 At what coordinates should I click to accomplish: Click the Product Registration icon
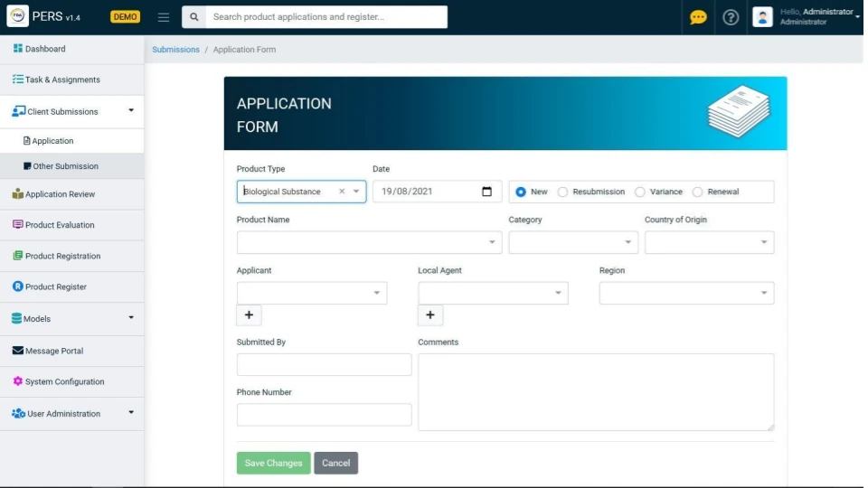tap(18, 256)
